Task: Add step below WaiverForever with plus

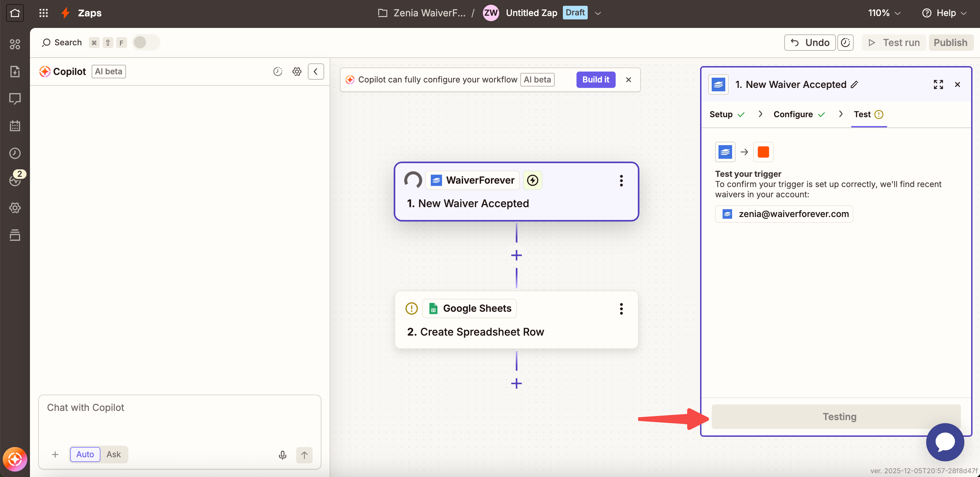Action: pos(516,255)
